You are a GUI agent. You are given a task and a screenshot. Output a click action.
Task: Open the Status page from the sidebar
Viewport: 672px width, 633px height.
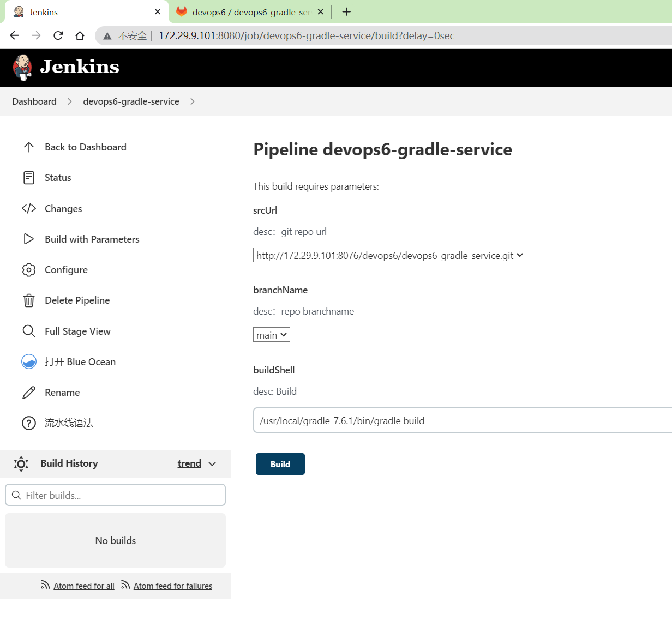coord(58,178)
